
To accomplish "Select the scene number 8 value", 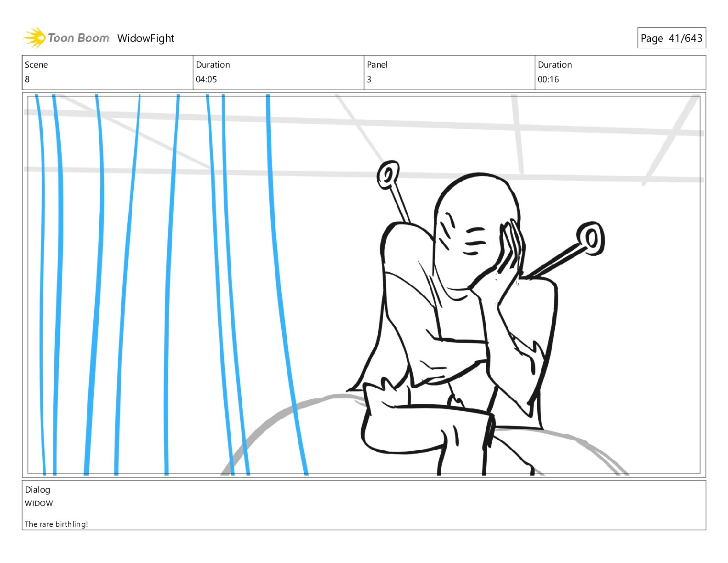I will tap(27, 79).
